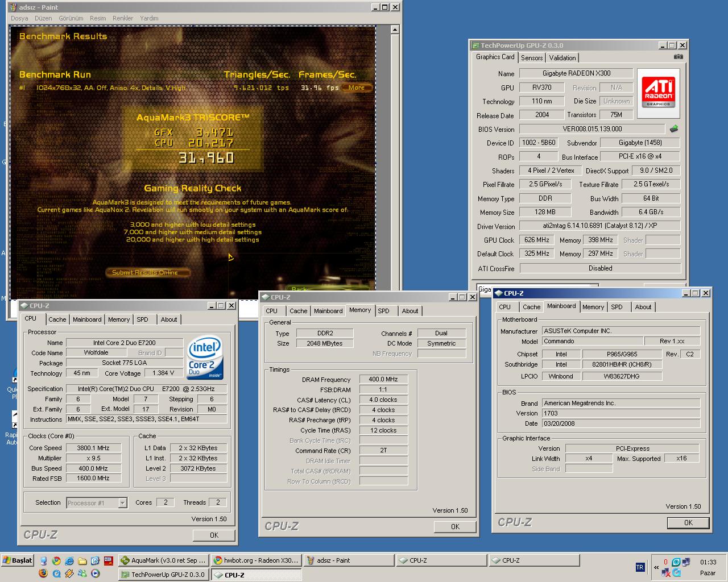728x582 pixels.
Task: Switch to the Sensors tab in GPU-Z
Action: point(532,58)
